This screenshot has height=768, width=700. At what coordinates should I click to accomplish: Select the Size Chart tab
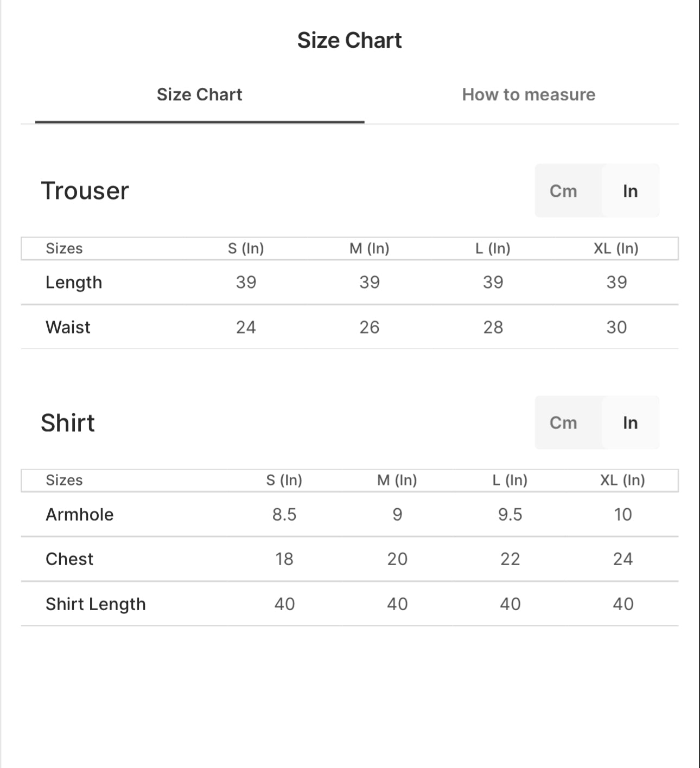[199, 94]
